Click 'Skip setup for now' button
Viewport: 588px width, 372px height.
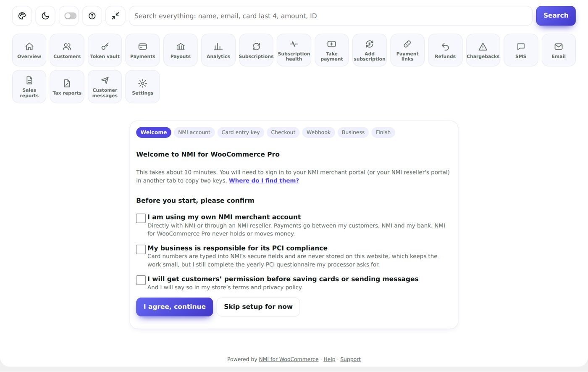[x=258, y=307]
